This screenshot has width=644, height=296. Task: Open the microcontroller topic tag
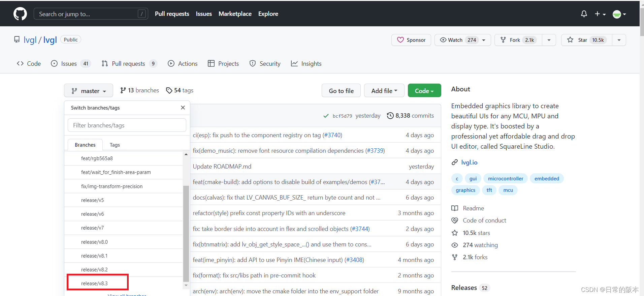coord(505,178)
